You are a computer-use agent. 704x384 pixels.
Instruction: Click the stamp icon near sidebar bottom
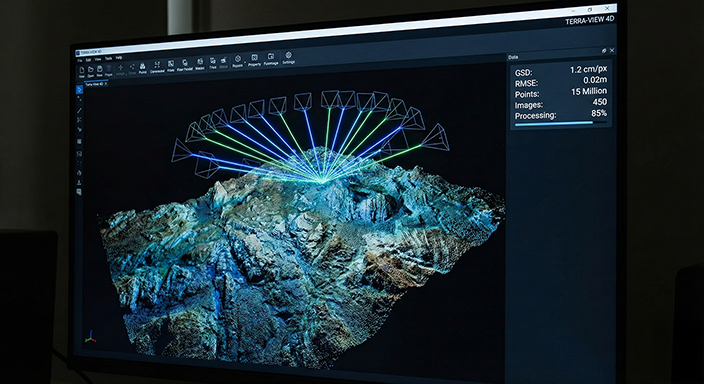(x=79, y=182)
